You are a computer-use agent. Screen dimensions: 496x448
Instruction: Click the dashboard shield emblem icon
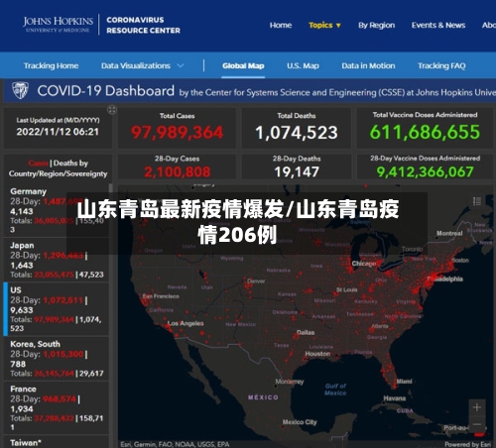click(20, 91)
